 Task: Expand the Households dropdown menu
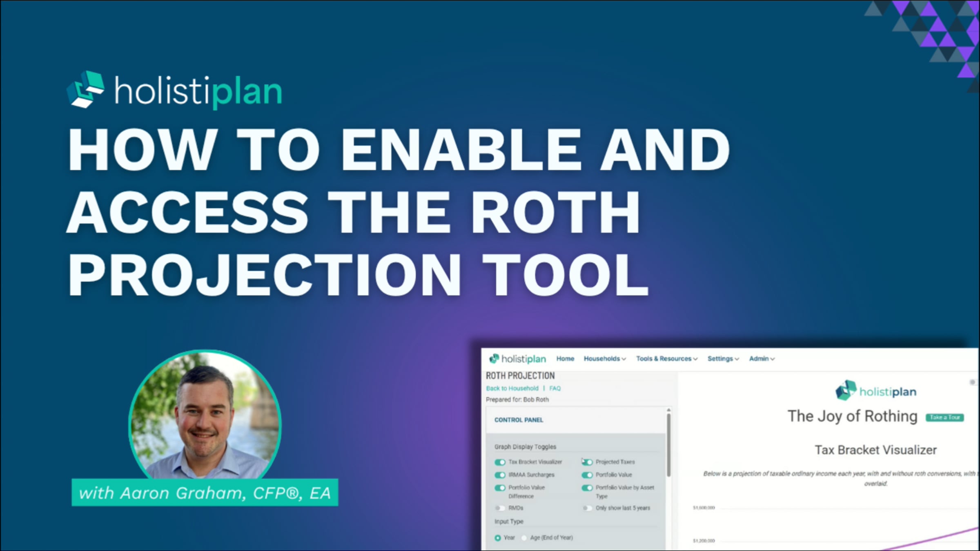coord(604,359)
